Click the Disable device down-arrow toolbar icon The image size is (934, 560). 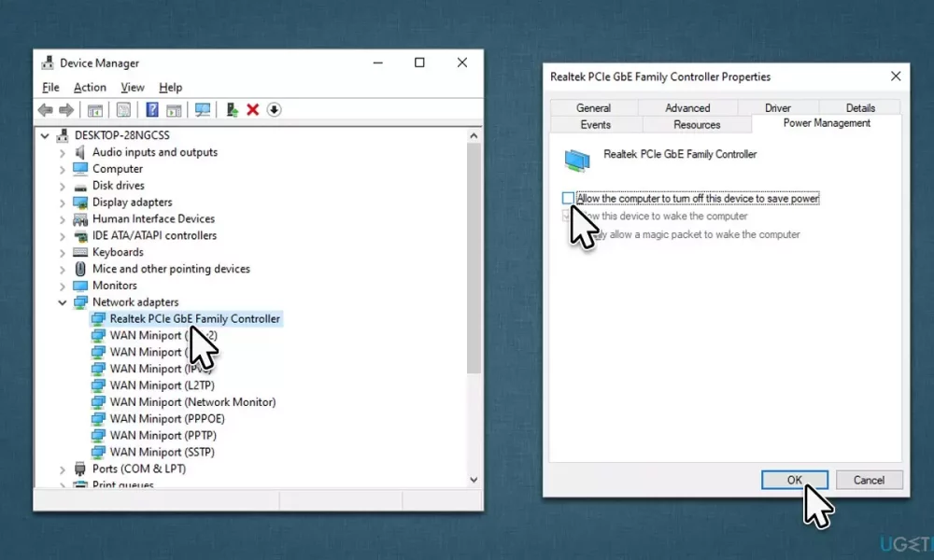(274, 109)
